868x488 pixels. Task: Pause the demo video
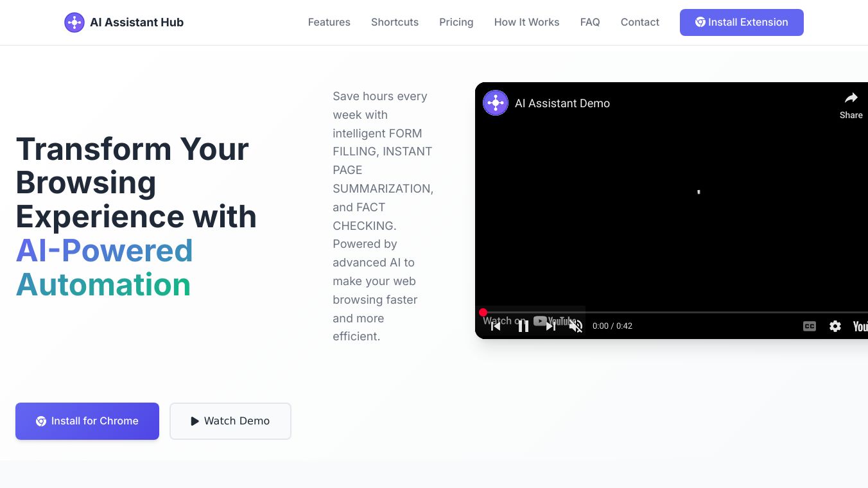tap(523, 326)
